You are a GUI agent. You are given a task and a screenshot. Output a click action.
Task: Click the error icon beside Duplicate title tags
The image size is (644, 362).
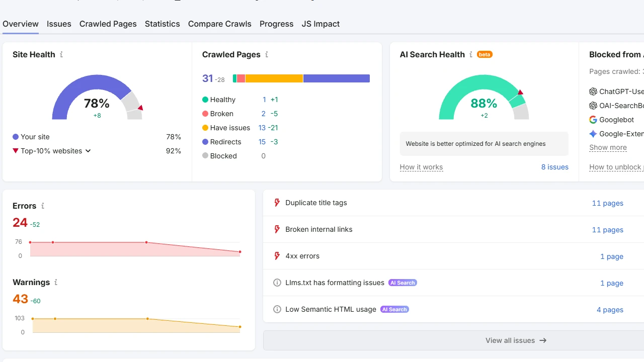click(277, 203)
